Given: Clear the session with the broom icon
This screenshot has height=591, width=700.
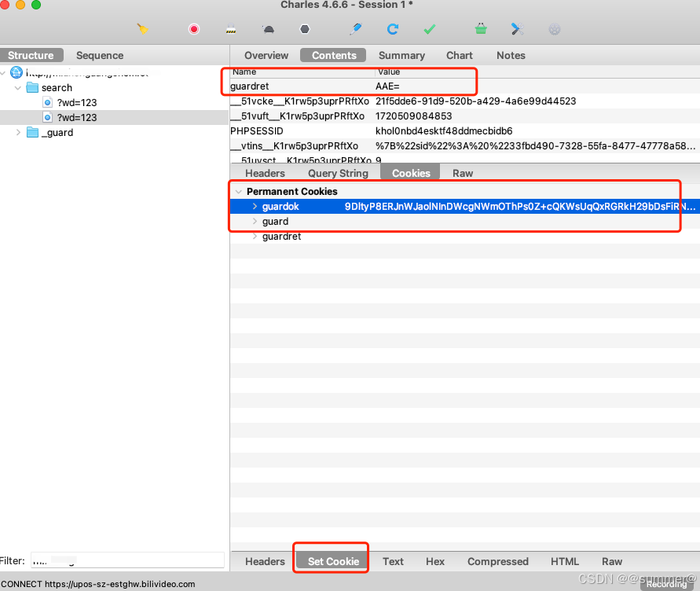Looking at the screenshot, I should [x=142, y=29].
